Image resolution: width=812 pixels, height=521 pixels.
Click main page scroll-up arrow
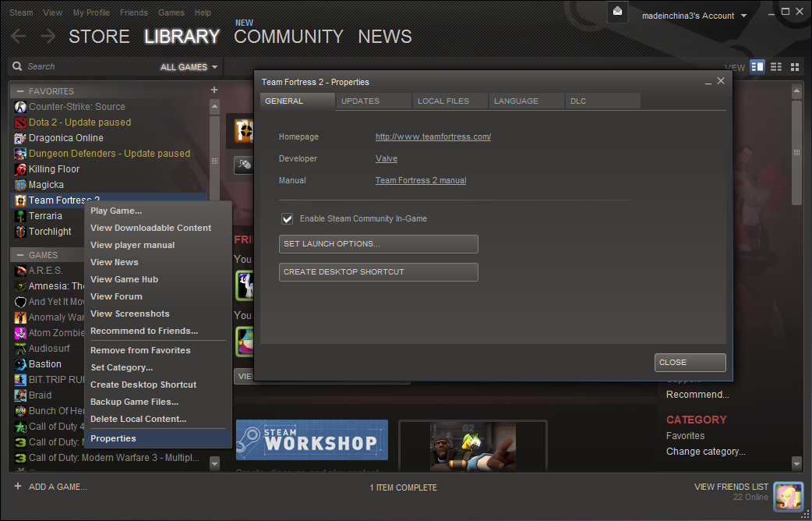[x=797, y=91]
